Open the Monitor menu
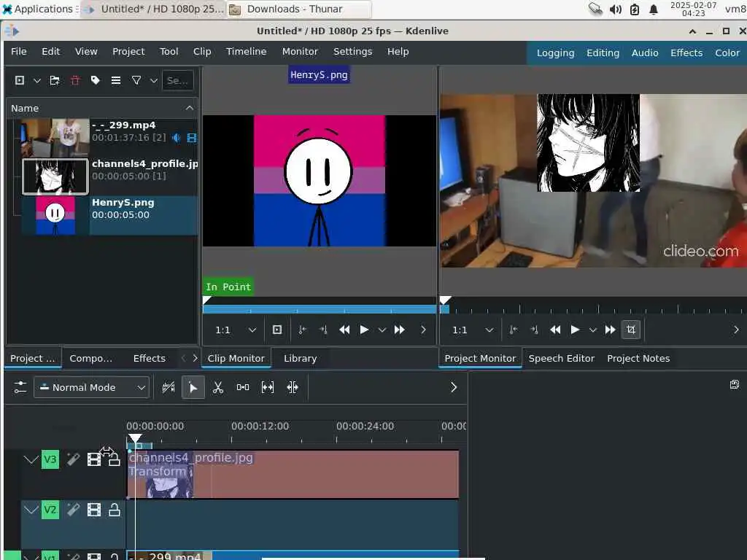747x560 pixels. 300,52
